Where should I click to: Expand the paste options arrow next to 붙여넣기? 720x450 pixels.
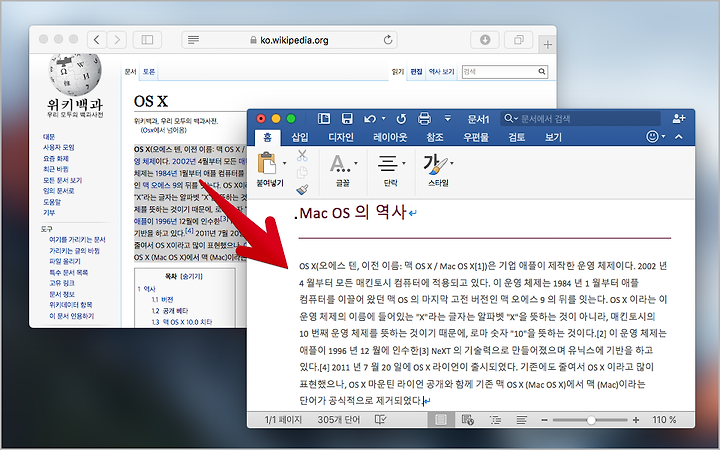point(284,163)
